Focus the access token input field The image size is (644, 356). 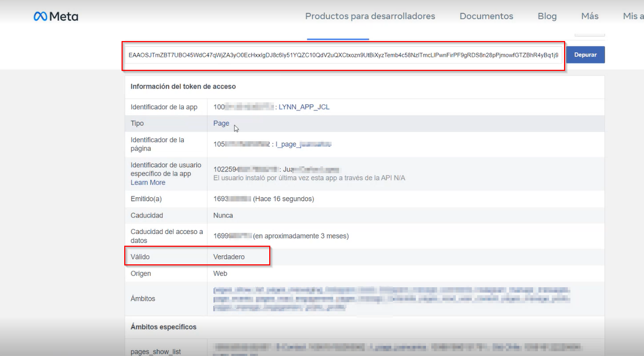click(343, 55)
